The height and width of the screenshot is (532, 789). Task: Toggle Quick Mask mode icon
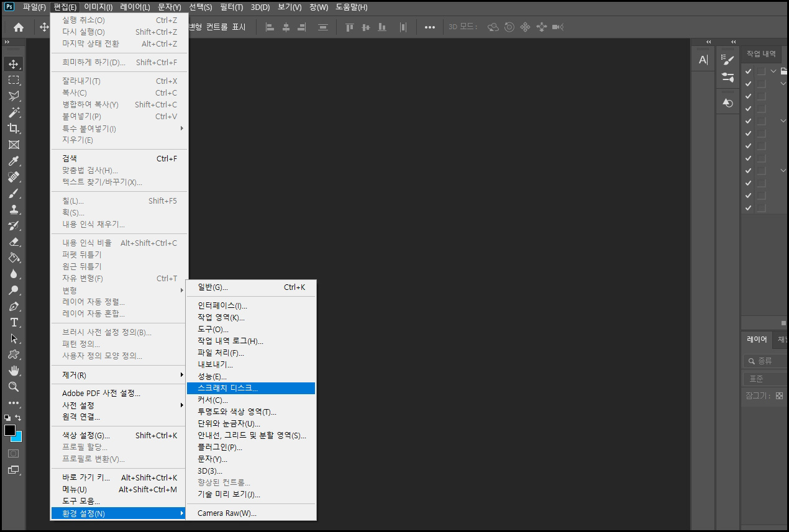pyautogui.click(x=13, y=454)
